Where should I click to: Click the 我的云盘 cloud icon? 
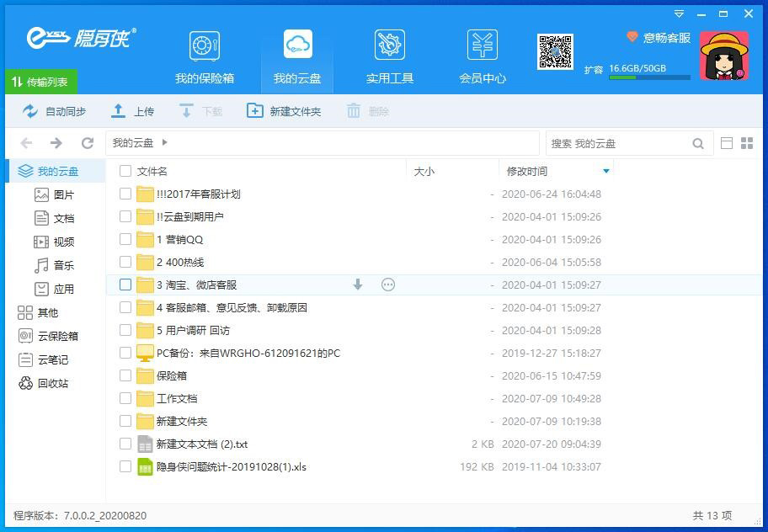[x=297, y=45]
